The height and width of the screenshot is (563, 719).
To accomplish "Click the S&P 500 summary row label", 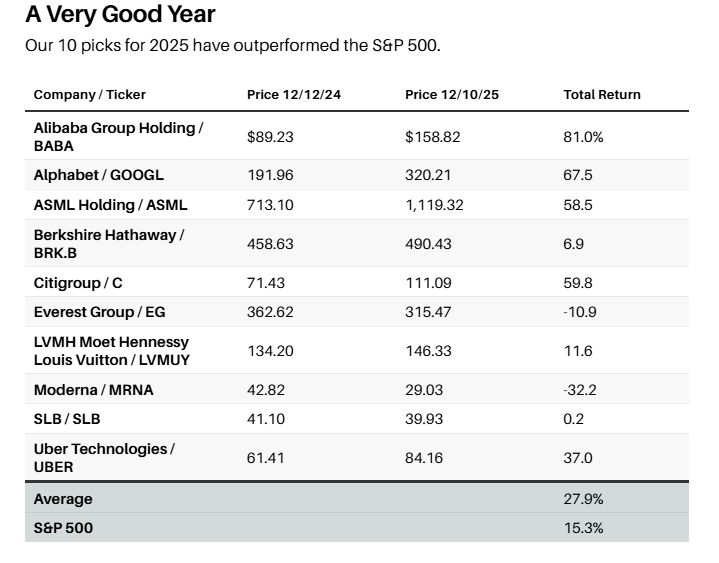I will tap(63, 527).
